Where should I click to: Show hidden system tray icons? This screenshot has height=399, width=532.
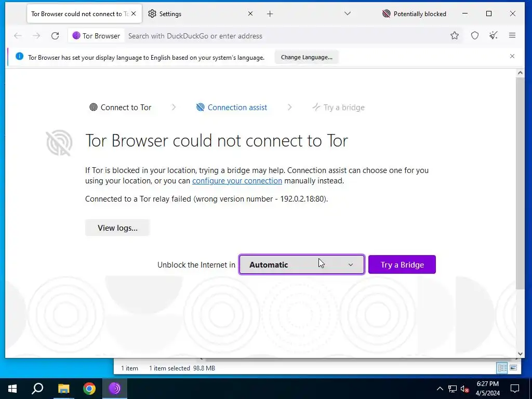pyautogui.click(x=440, y=389)
